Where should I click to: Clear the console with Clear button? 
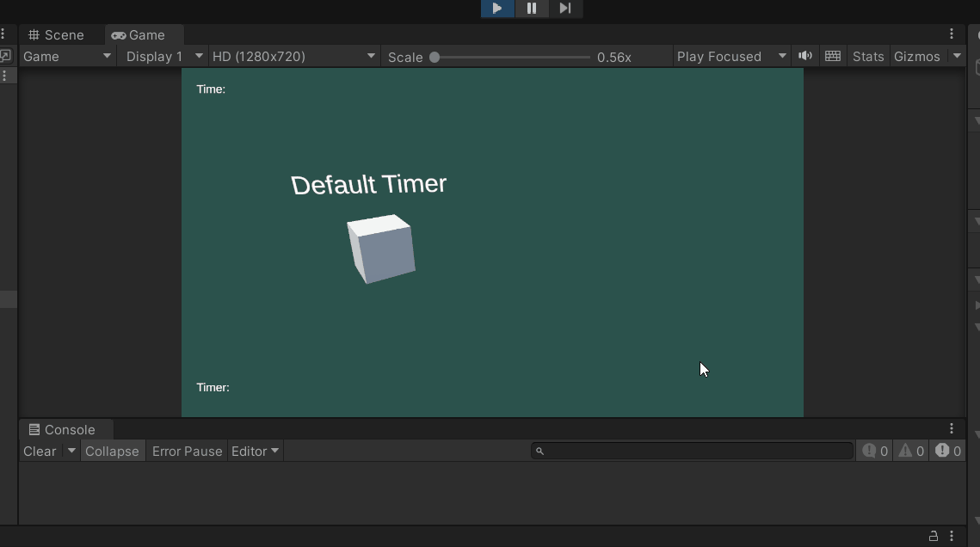point(40,452)
